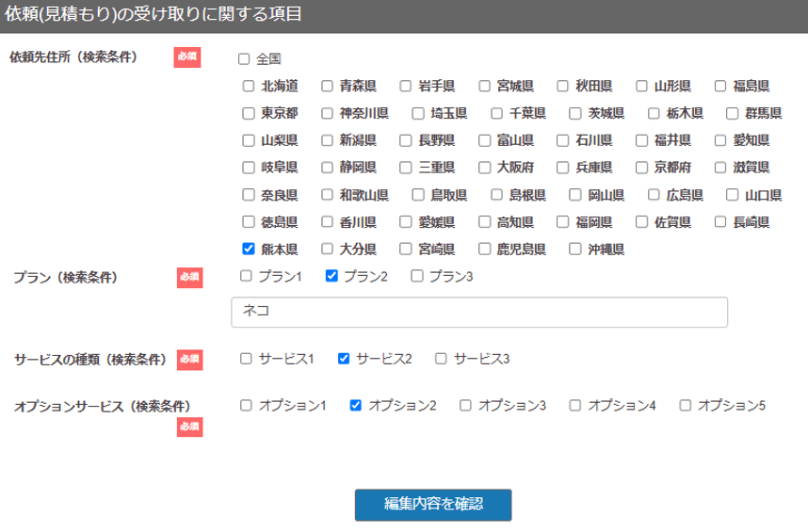Enable the 三重県 checkbox
Screen dimensions: 808x532
406,168
